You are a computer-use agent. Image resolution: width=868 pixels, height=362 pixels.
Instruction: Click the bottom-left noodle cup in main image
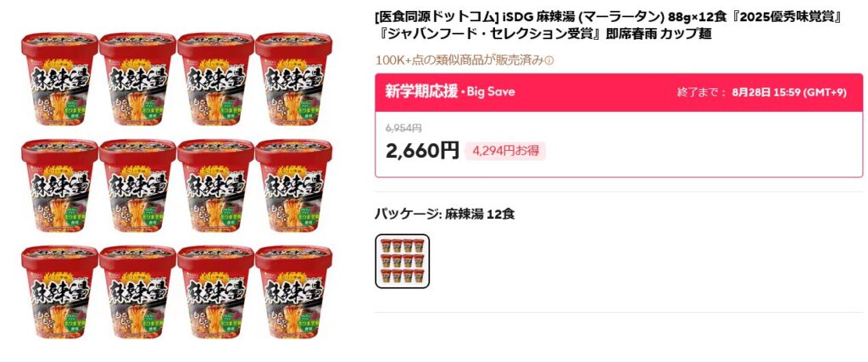[x=60, y=292]
